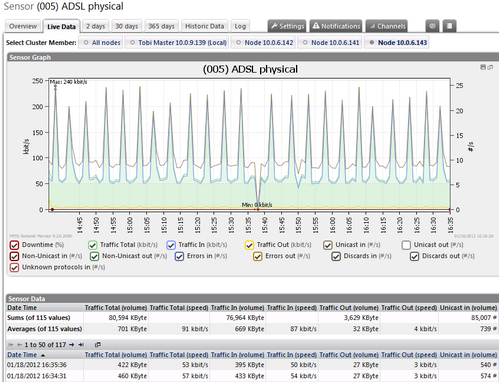Sort by Traffic Out (volume) header link

click(x=349, y=355)
